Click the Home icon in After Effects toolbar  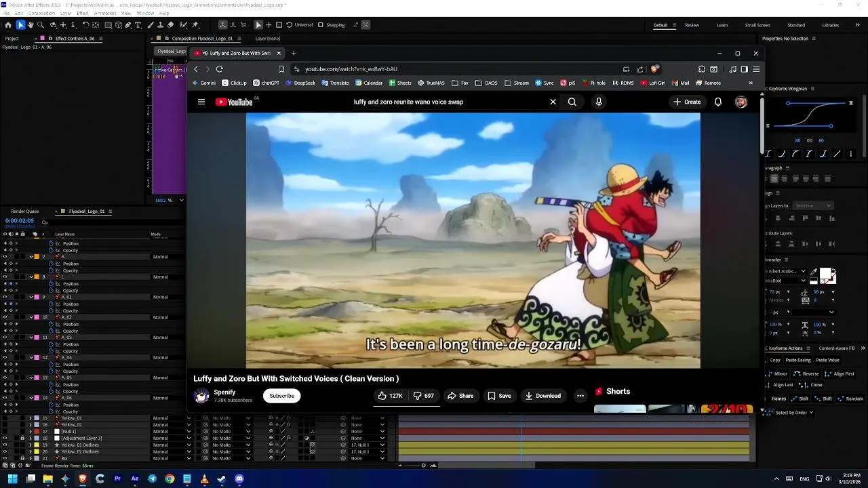(8, 25)
